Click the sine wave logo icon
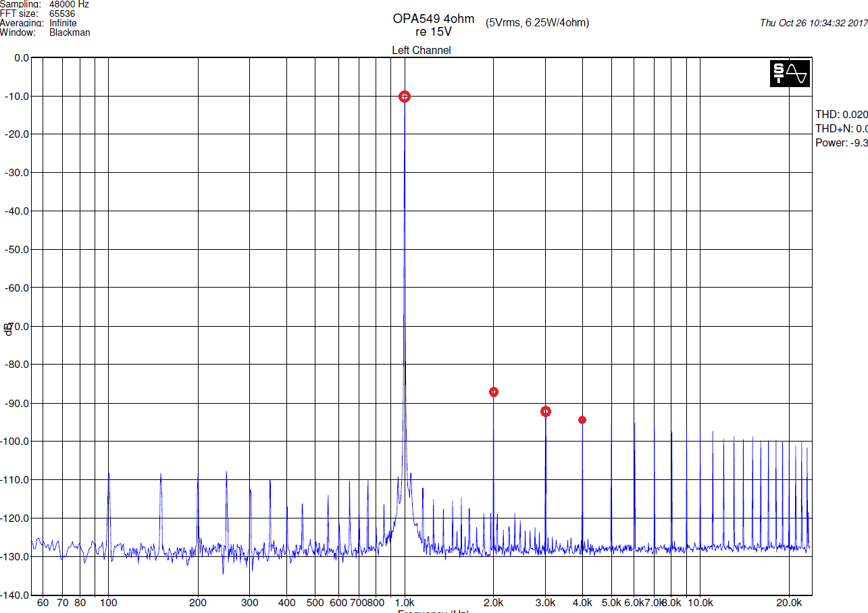This screenshot has width=868, height=613. [790, 74]
